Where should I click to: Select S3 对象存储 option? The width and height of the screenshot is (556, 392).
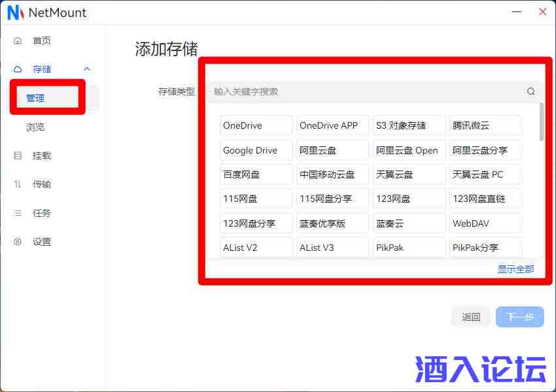[x=409, y=125]
